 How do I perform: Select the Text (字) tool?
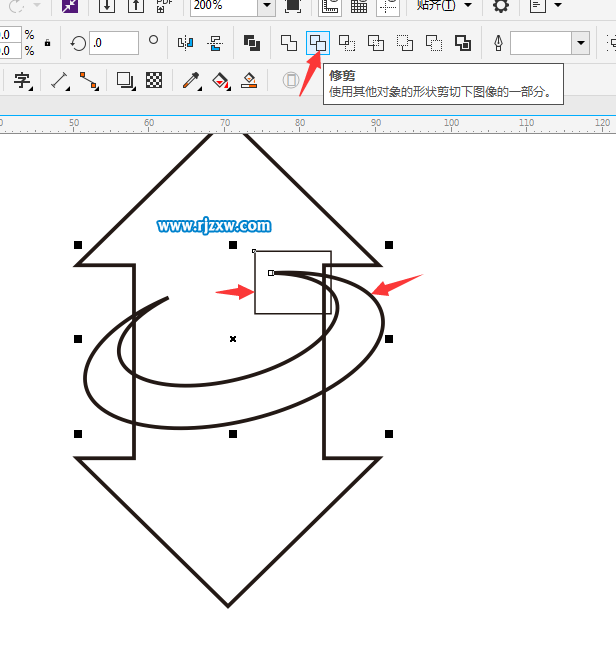point(23,80)
